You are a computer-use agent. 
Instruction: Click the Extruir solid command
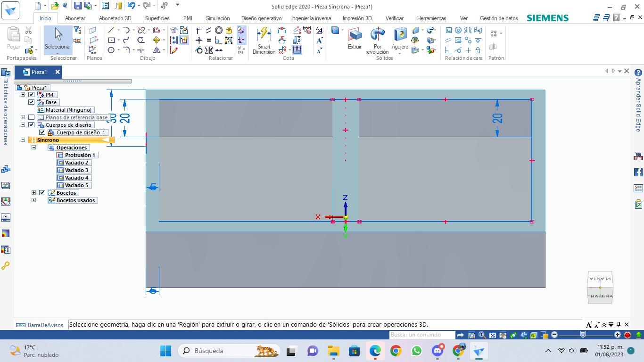[x=355, y=39]
